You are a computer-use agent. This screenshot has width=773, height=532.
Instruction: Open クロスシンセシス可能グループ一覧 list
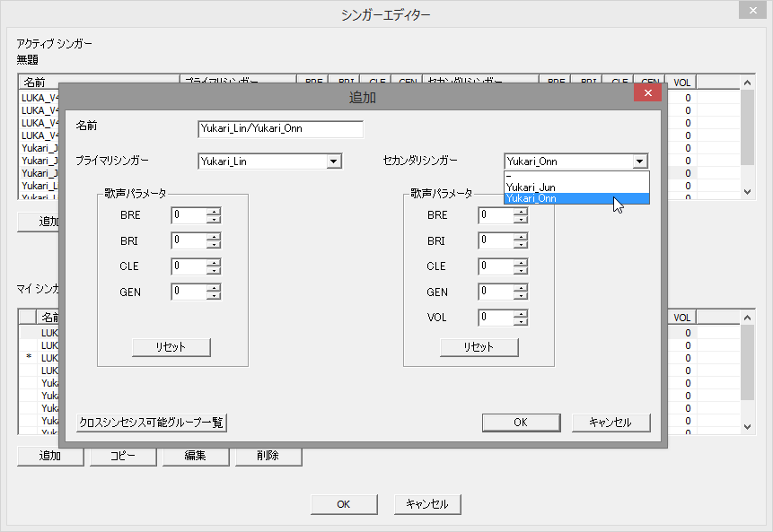coord(152,423)
